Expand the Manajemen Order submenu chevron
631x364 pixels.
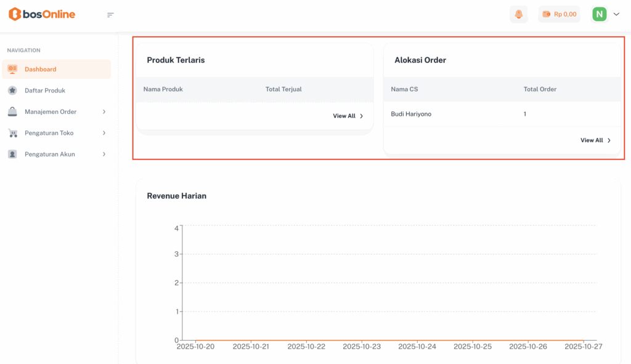(x=104, y=111)
